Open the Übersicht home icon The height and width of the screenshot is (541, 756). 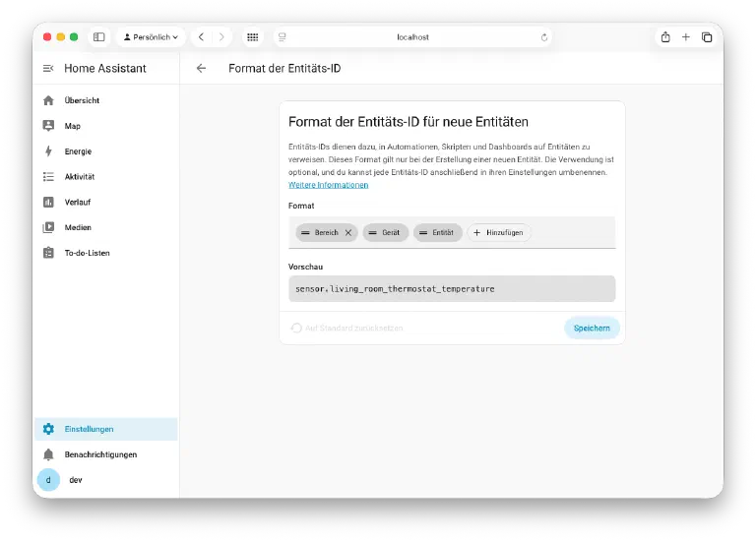(x=48, y=100)
